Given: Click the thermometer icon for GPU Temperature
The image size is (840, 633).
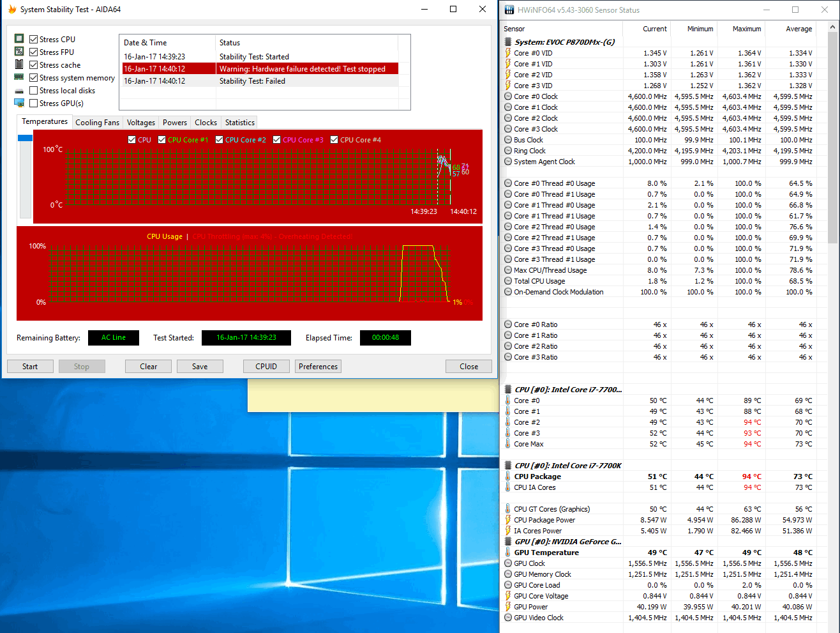Looking at the screenshot, I should pos(508,553).
